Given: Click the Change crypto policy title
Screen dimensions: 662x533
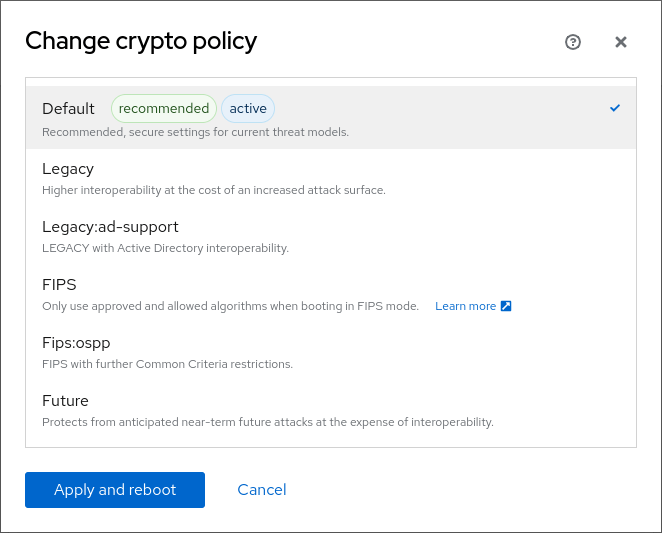Looking at the screenshot, I should click(x=141, y=41).
